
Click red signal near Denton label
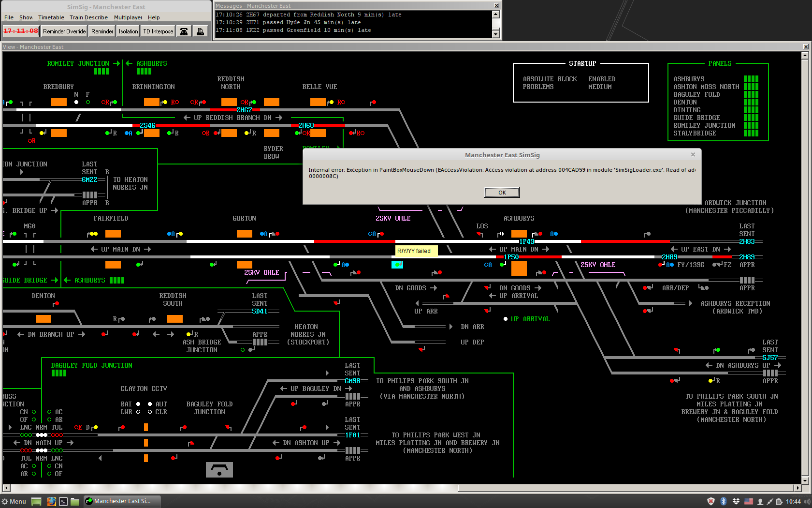56,304
